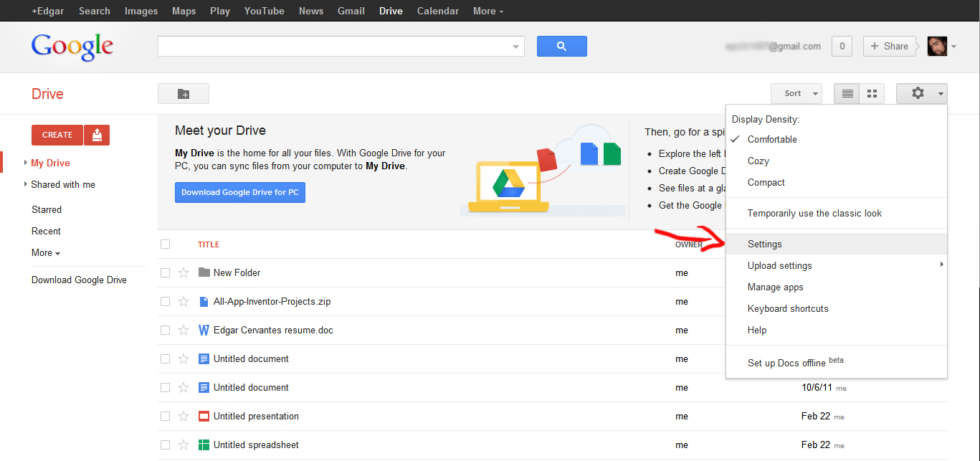The width and height of the screenshot is (980, 461).
Task: Open the Word document icon for Edgar Cervantes resume
Action: coord(203,330)
